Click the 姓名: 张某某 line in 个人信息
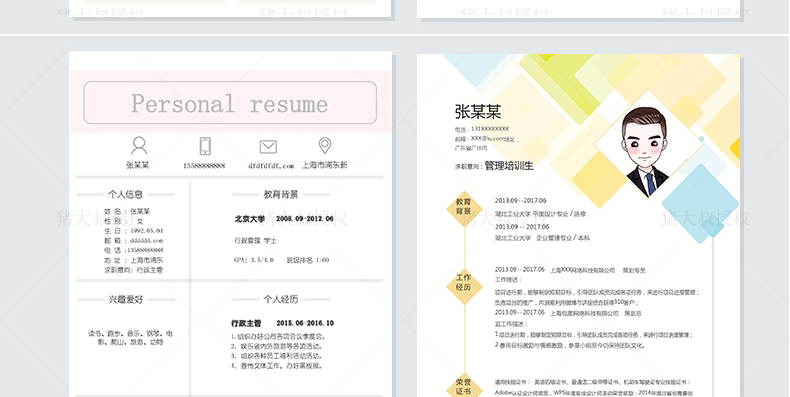Screen dimensions: 790x397 (x=127, y=212)
